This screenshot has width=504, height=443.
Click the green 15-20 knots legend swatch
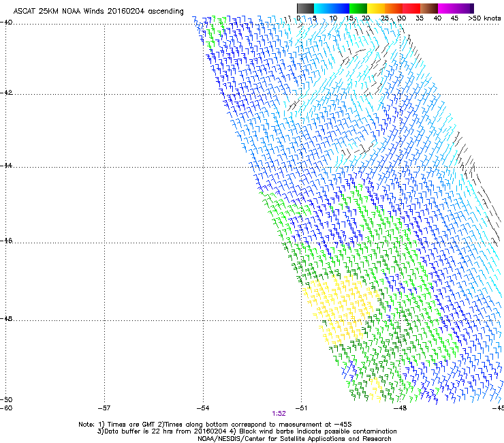[x=358, y=8]
